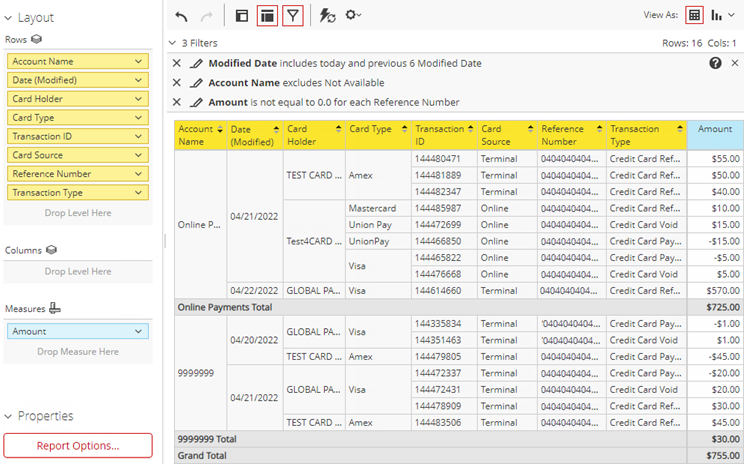
Task: Open the Card Type row field dropdown
Action: pos(137,118)
